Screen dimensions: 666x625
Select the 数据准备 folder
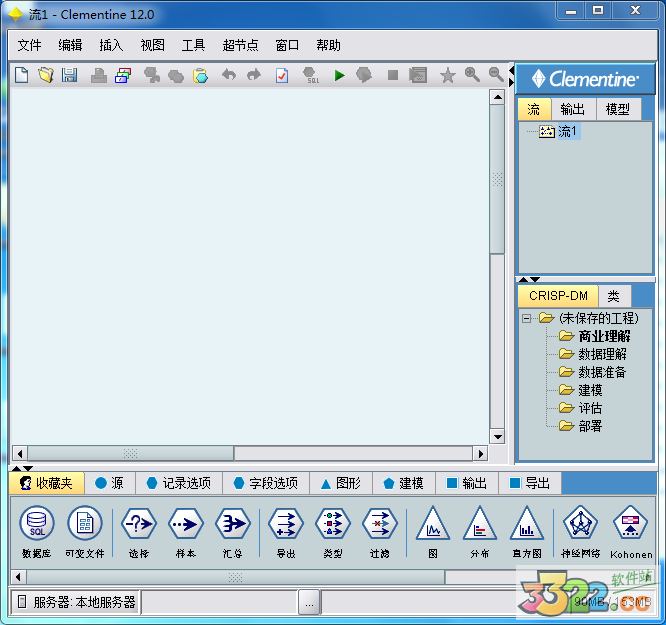point(593,372)
